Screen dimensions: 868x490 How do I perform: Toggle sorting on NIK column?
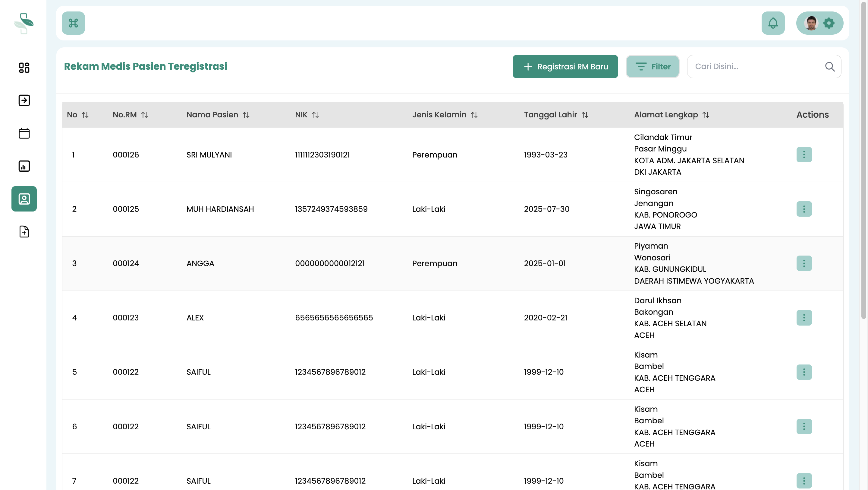pos(316,115)
